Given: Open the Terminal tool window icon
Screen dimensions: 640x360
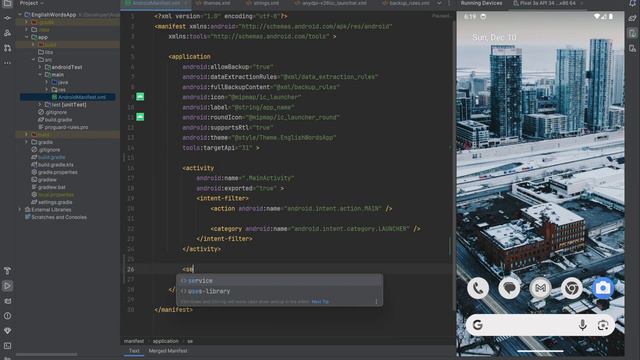Looking at the screenshot, I should (7, 346).
